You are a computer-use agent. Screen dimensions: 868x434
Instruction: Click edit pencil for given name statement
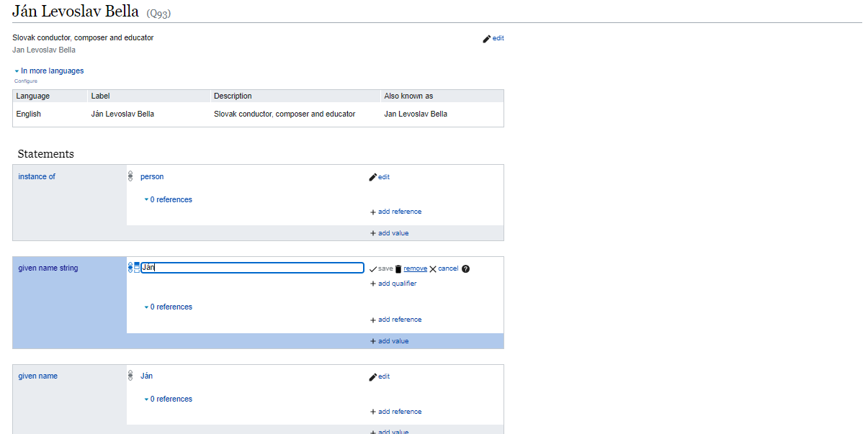coord(373,376)
